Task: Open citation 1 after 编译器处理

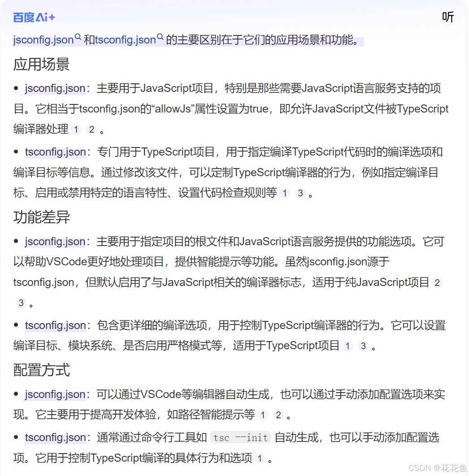Action: click(76, 130)
